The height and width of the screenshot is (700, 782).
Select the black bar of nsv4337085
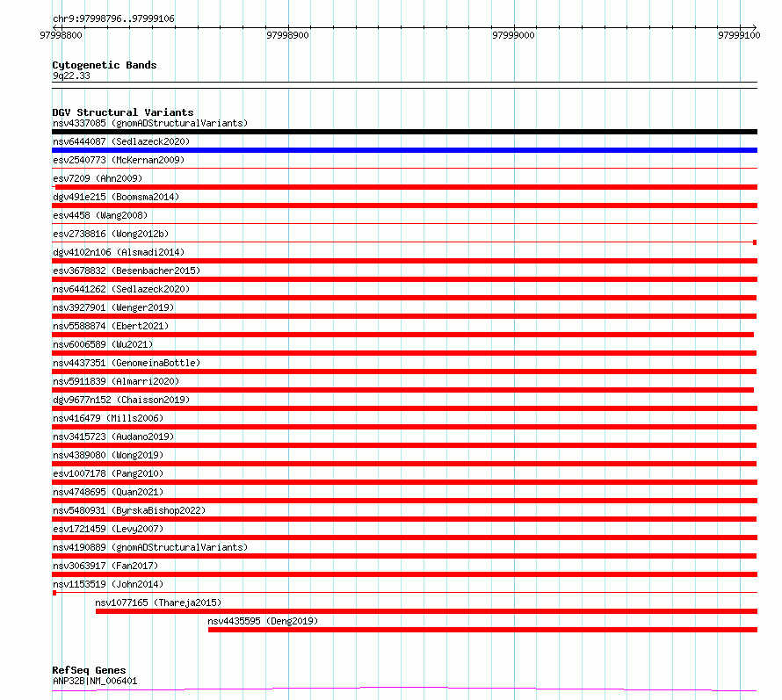[x=404, y=132]
